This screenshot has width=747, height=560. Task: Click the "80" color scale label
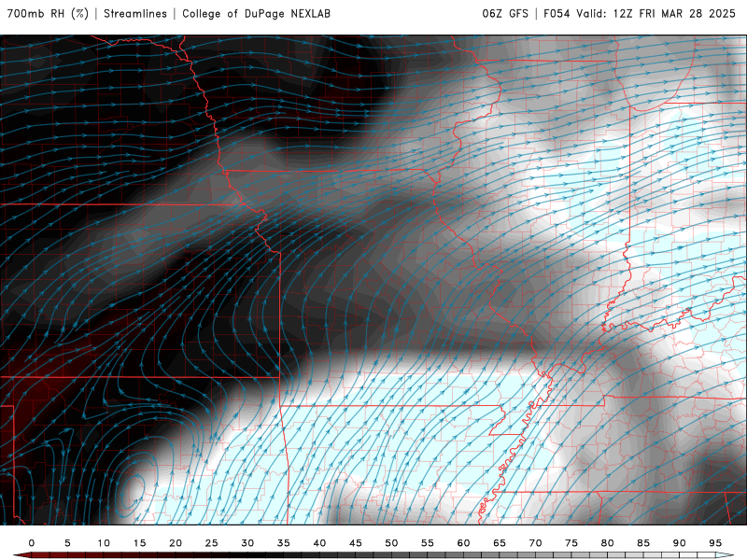608,543
